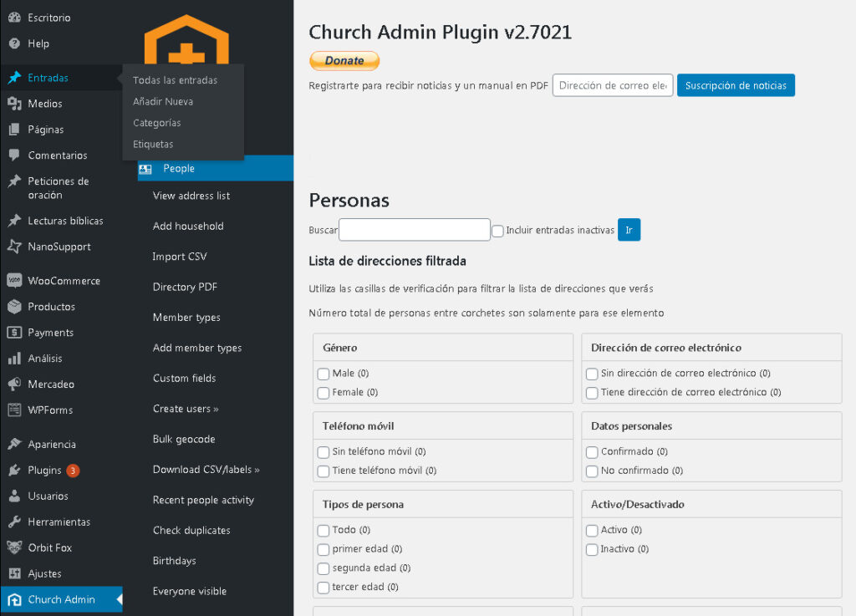856x616 pixels.
Task: Expand Download CSV/labels submenu
Action: tap(206, 470)
